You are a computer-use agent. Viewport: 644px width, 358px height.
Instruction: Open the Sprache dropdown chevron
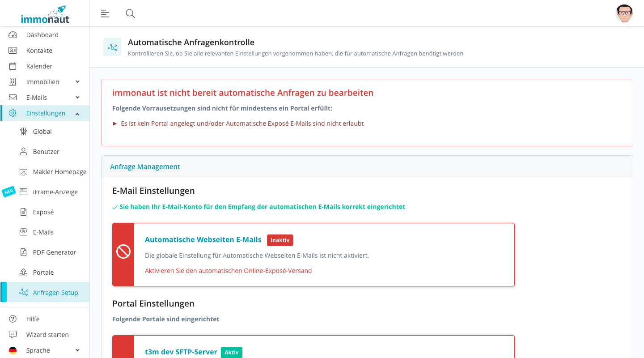(x=77, y=350)
